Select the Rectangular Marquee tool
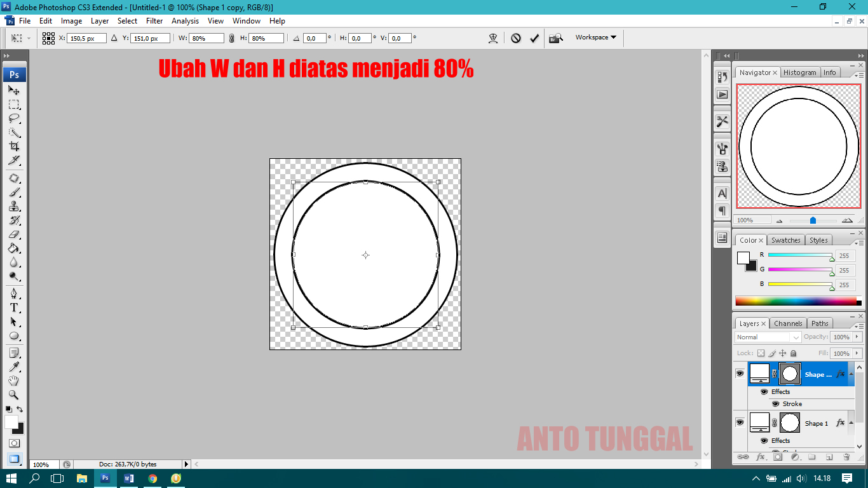The width and height of the screenshot is (868, 488). (x=14, y=104)
